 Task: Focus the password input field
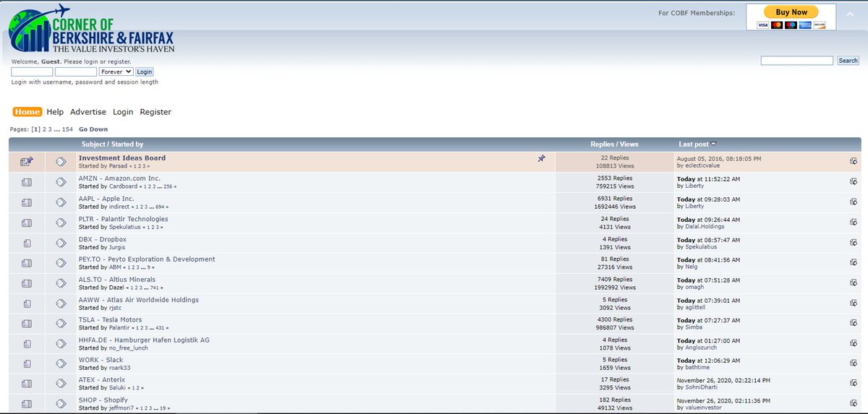[x=76, y=72]
